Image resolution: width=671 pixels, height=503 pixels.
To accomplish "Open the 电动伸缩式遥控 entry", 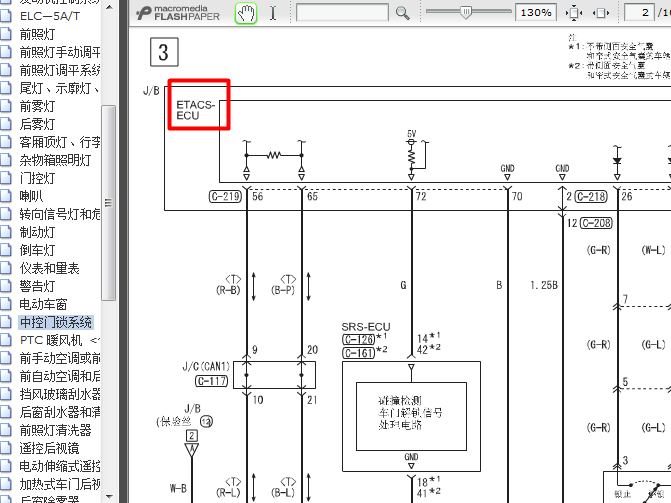I will pos(60,466).
